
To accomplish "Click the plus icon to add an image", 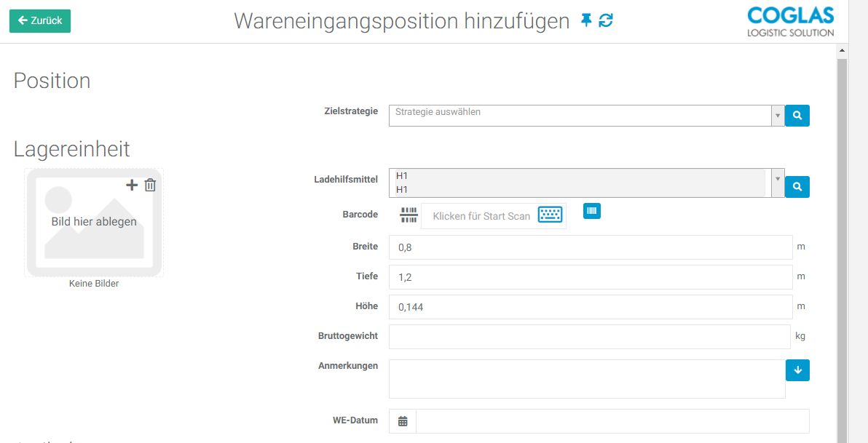I will coord(132,185).
